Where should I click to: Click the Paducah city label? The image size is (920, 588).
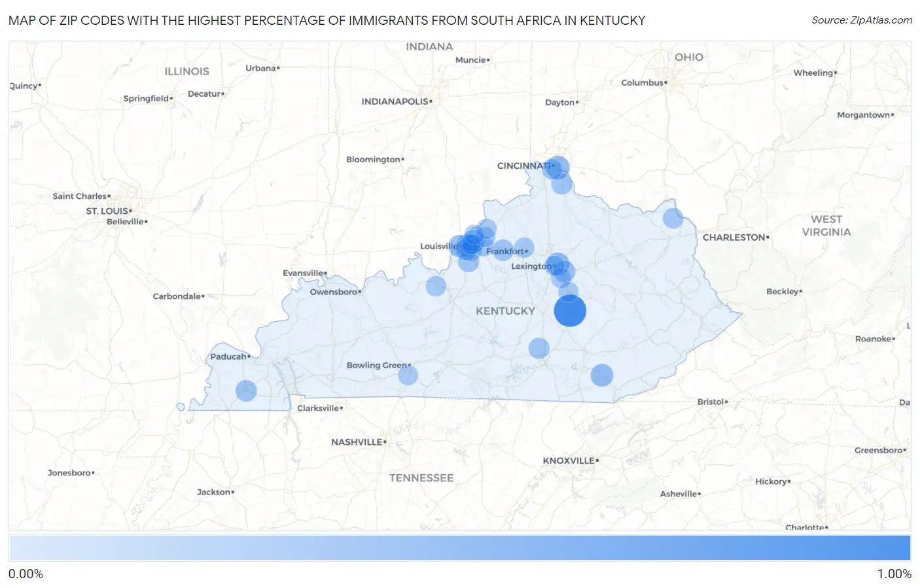[x=228, y=356]
